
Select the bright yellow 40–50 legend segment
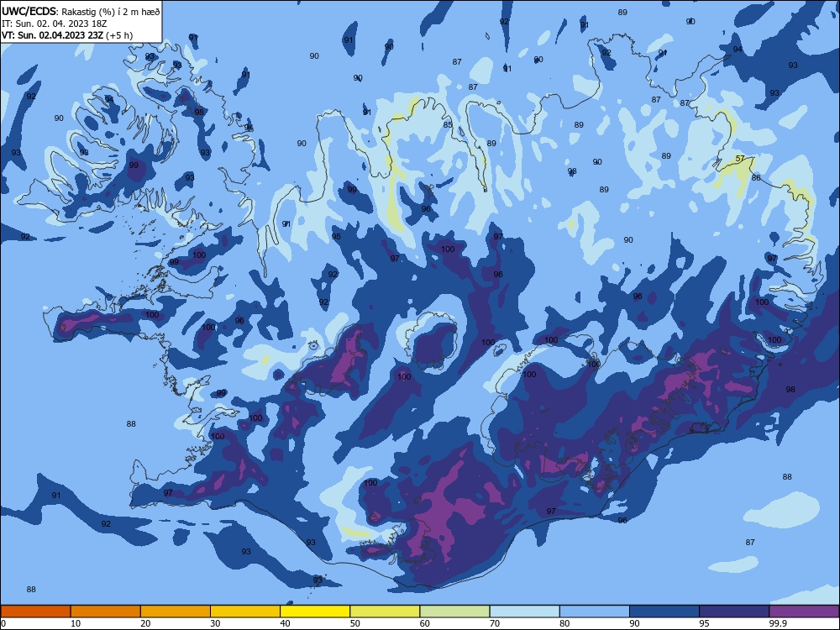315,612
